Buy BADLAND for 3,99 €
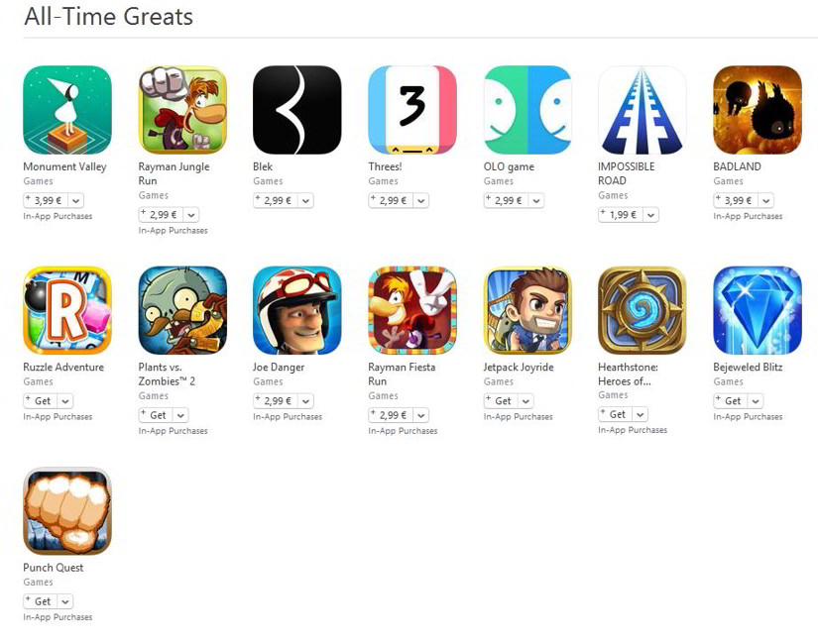The image size is (818, 644). coord(734,201)
